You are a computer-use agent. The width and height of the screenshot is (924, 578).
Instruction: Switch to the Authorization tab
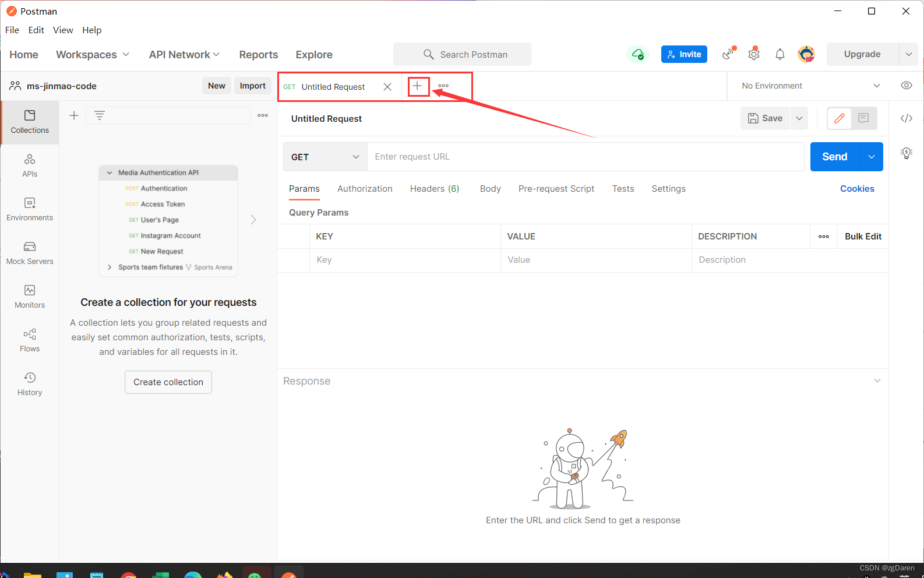(x=365, y=189)
